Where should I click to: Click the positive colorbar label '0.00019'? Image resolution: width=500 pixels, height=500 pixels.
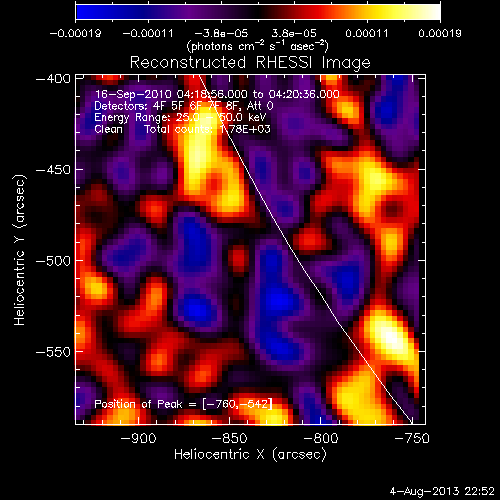point(440,33)
